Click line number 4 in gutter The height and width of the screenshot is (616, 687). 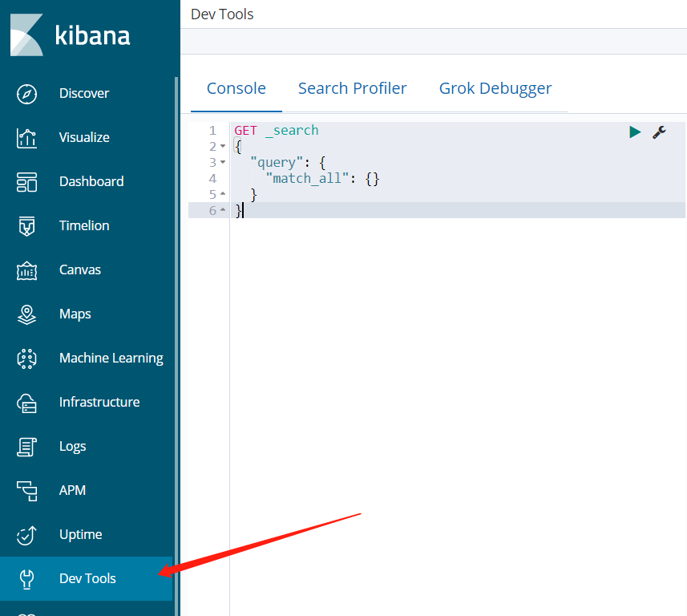coord(212,178)
